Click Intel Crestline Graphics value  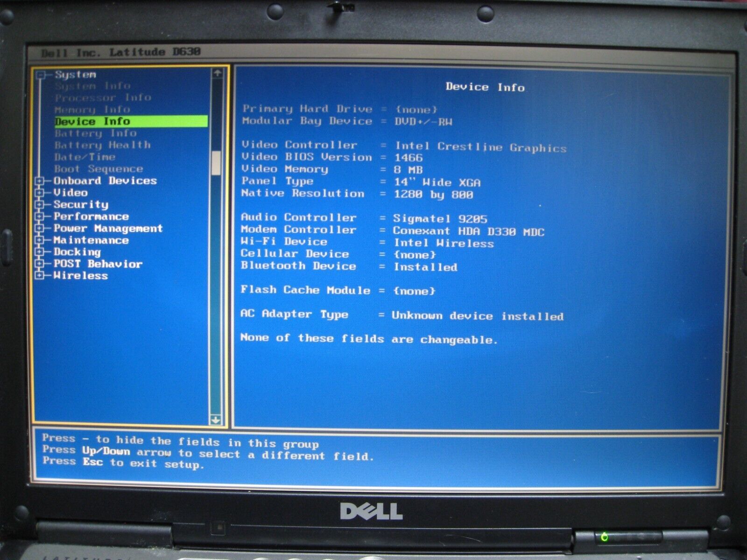point(481,147)
